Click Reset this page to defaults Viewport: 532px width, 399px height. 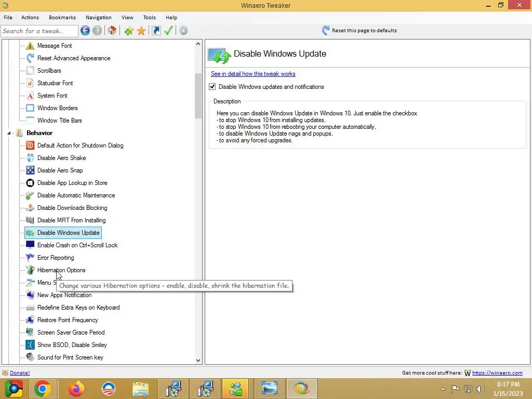point(360,31)
